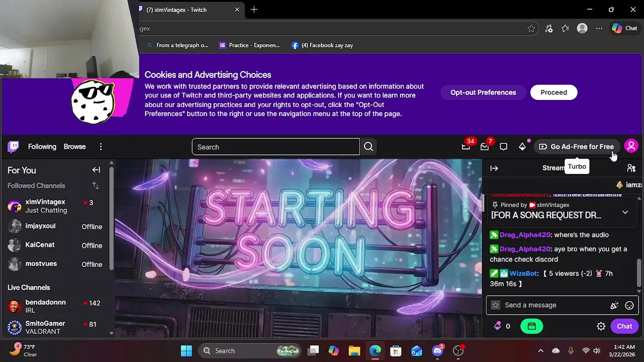
Task: Click the star icon in message box
Action: tap(496, 305)
